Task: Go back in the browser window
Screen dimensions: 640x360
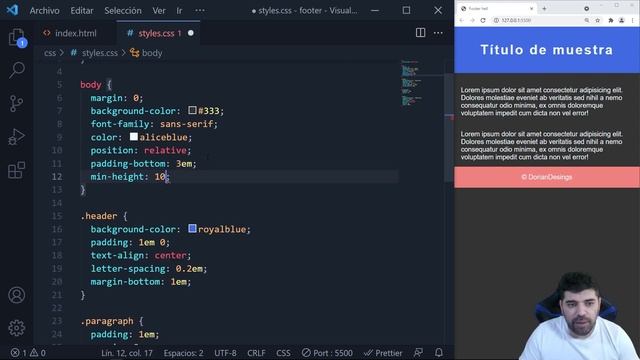Action: (x=462, y=20)
